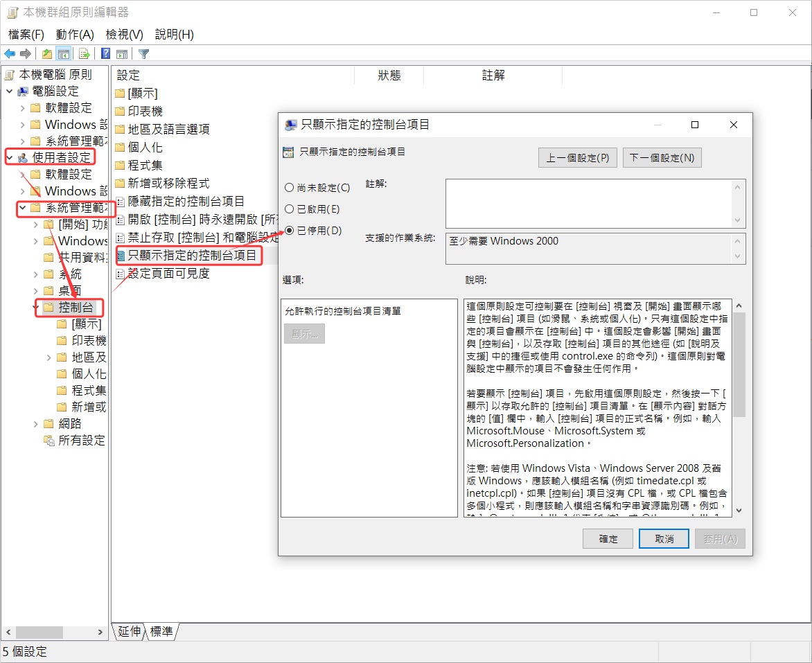
Task: Click the 狀態 column header
Action: (x=389, y=76)
